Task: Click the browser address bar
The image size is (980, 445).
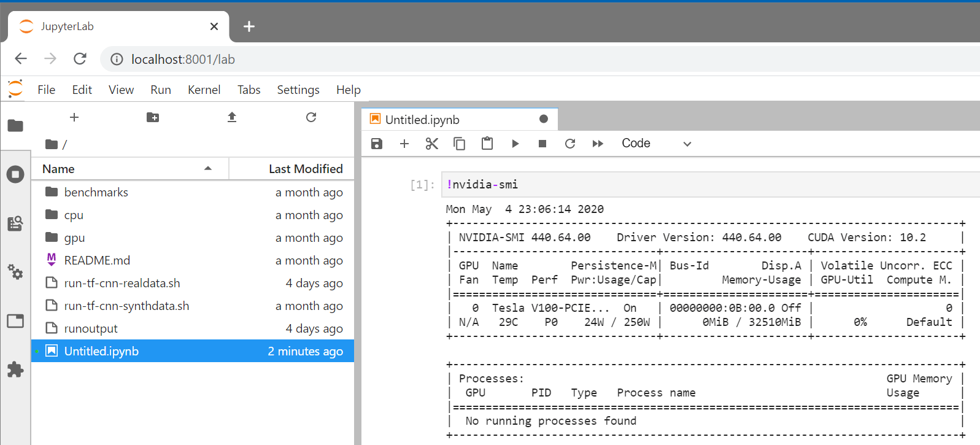Action: [x=540, y=60]
